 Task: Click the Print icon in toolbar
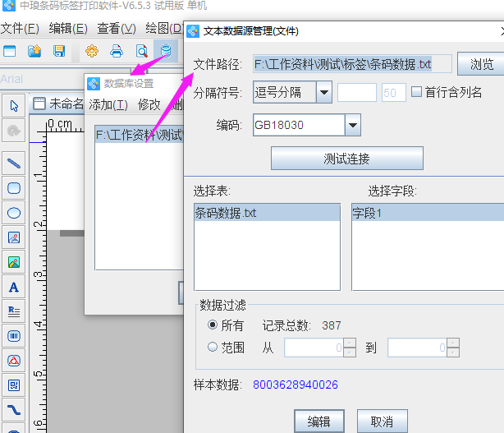coord(117,51)
